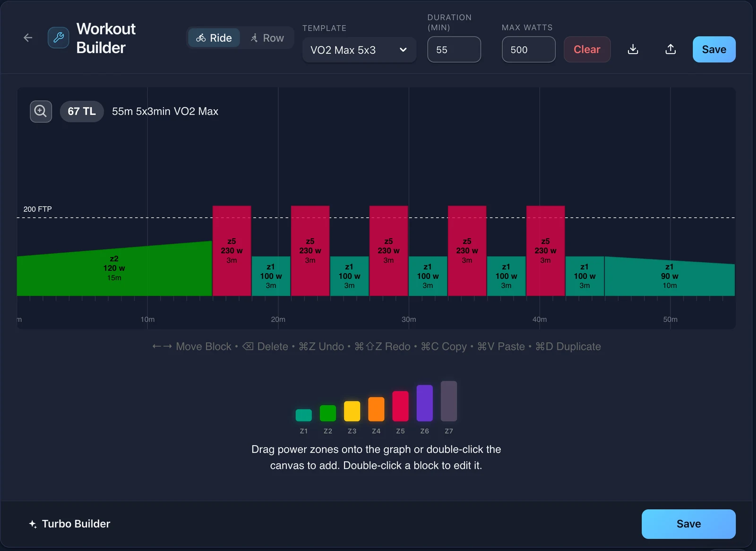The width and height of the screenshot is (756, 551).
Task: Click the 50m timeline marker
Action: click(x=670, y=319)
